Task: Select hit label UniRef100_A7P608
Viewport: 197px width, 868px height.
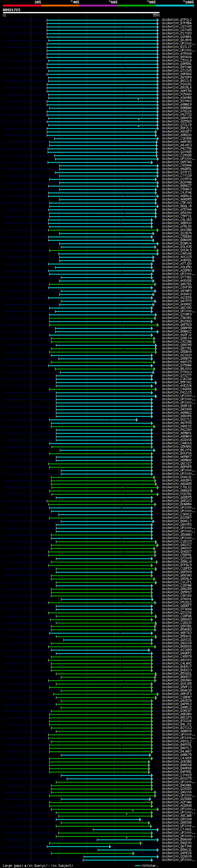Action: click(x=177, y=54)
